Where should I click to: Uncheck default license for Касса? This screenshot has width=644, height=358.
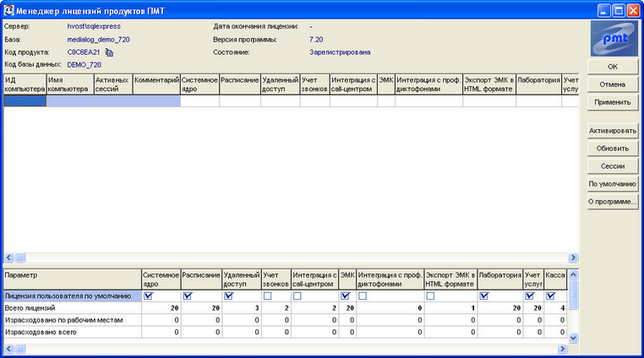point(551,296)
